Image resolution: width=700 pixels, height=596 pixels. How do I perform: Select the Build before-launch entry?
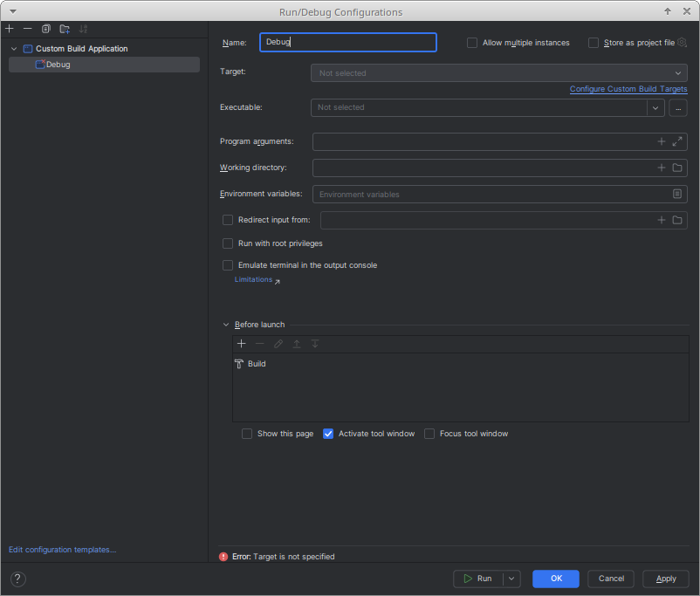[460, 364]
